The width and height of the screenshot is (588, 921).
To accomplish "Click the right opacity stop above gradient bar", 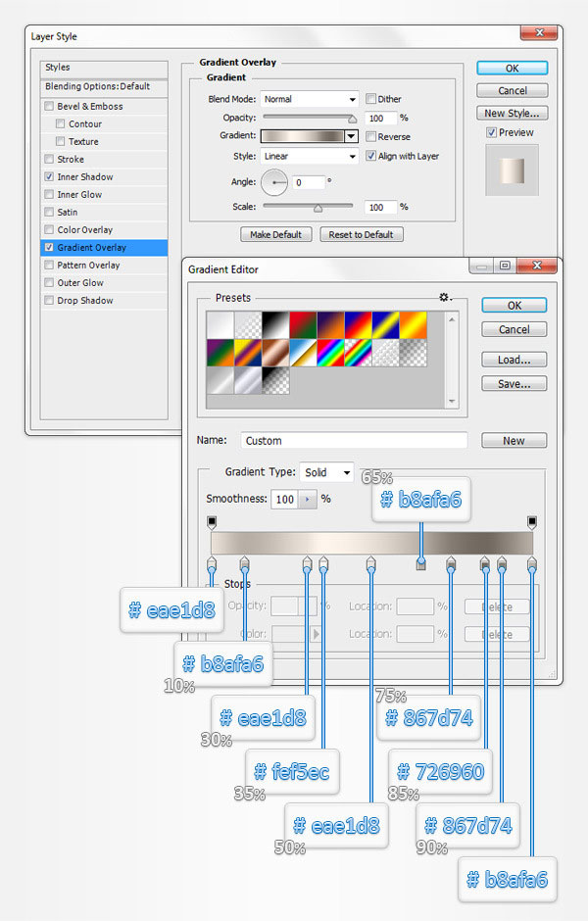I will pos(531,521).
